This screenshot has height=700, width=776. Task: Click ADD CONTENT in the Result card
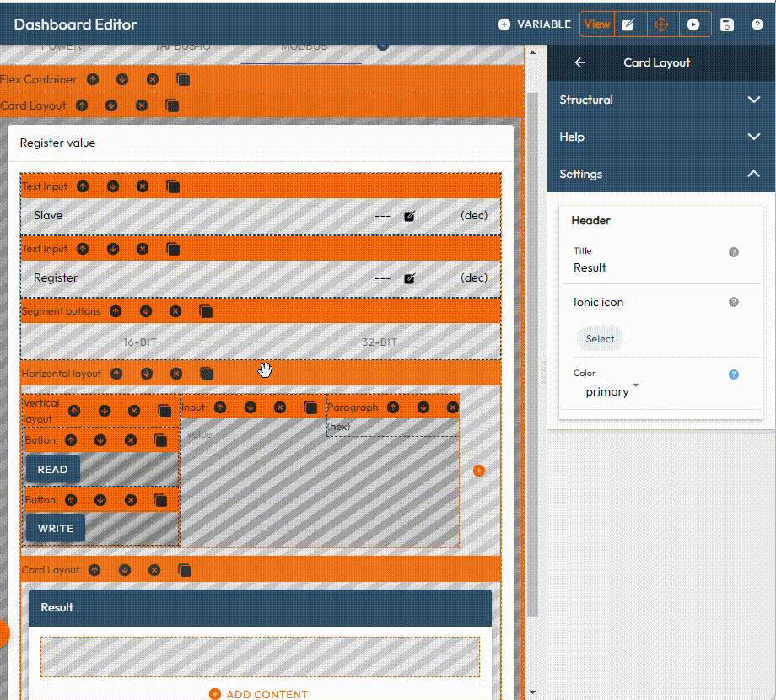point(259,693)
